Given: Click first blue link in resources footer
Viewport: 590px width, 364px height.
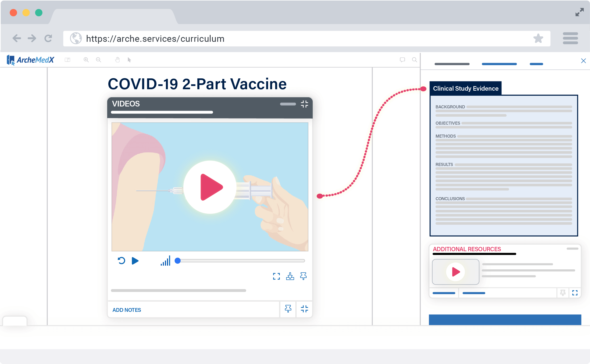Looking at the screenshot, I should [x=444, y=293].
